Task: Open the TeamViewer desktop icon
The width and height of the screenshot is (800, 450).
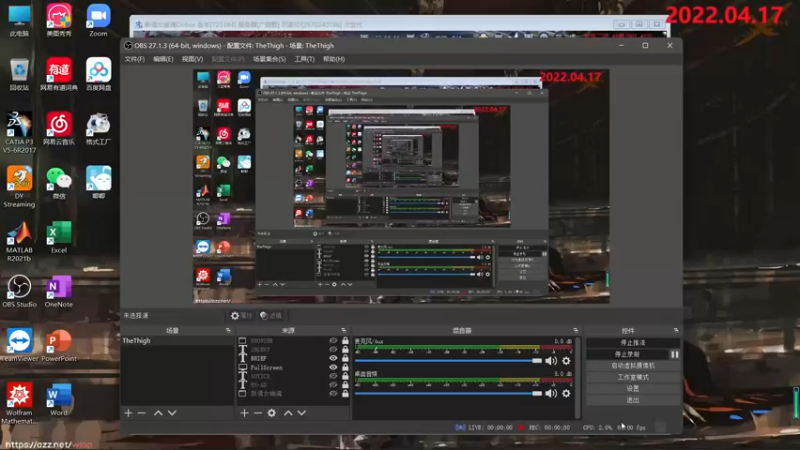Action: click(x=19, y=345)
